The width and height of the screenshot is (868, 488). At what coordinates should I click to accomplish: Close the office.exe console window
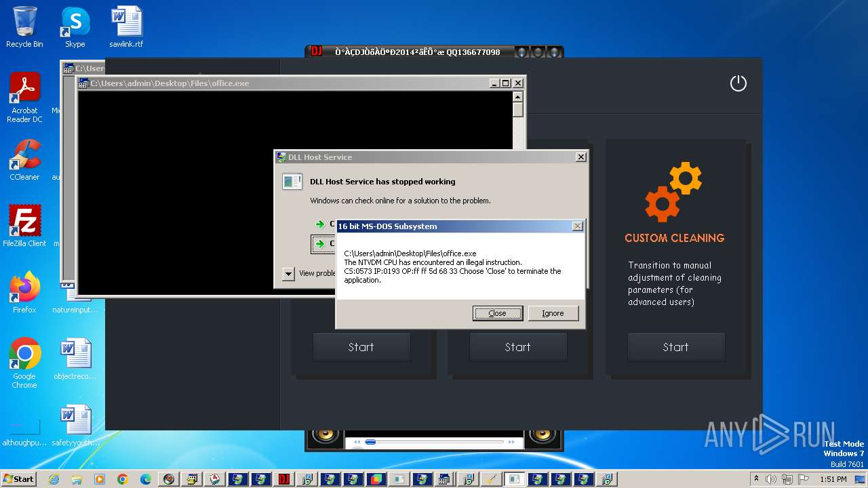518,83
